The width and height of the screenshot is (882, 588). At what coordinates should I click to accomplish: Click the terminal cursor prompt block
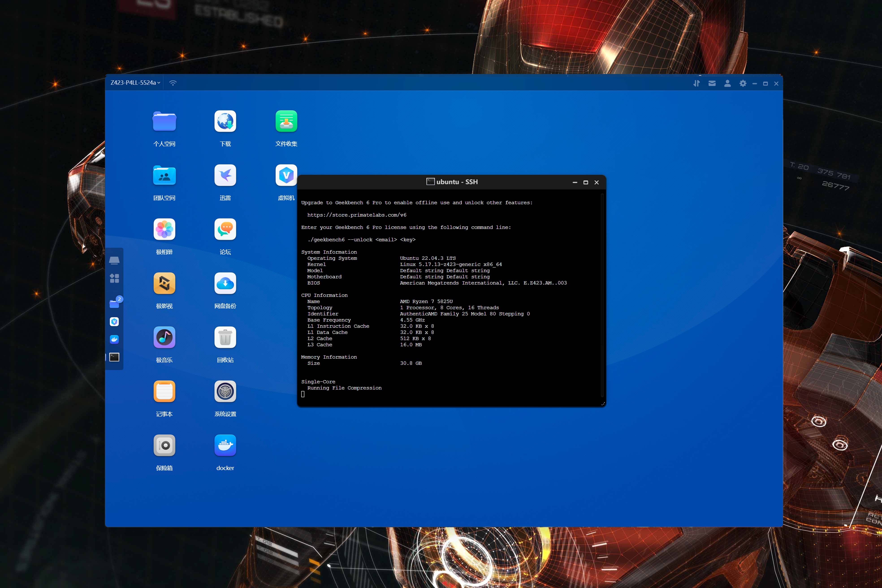coord(303,394)
